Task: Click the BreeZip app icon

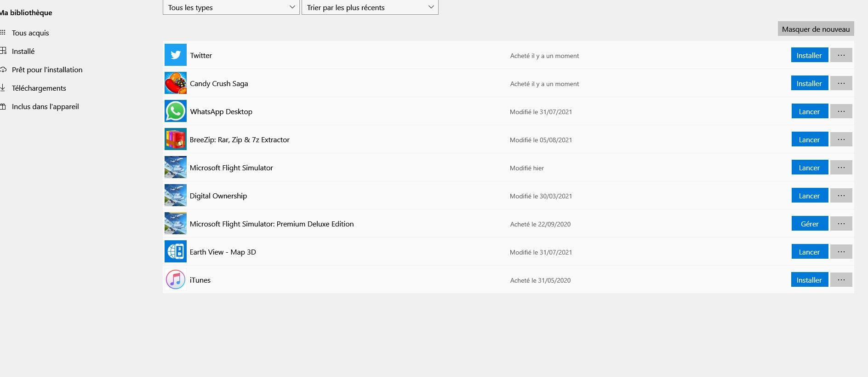Action: click(176, 139)
